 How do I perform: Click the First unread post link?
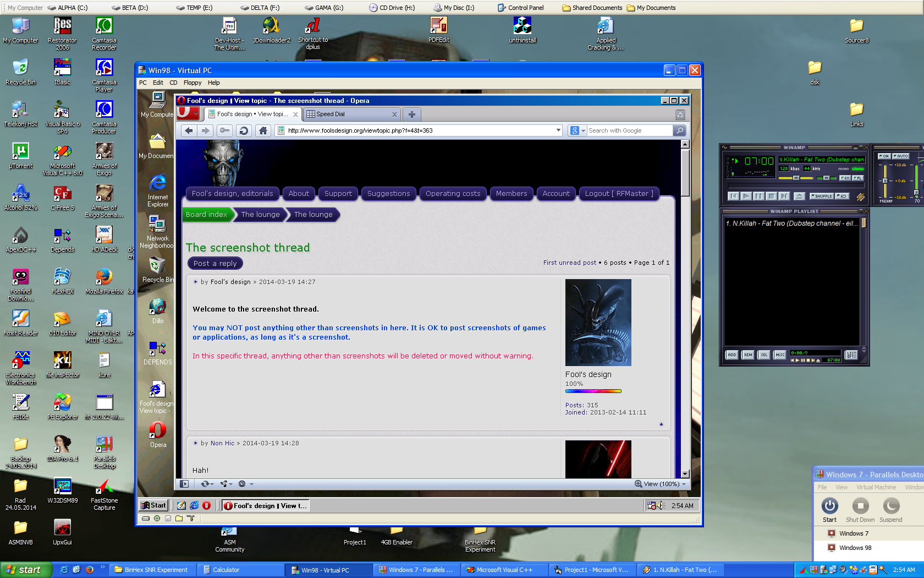tap(569, 263)
